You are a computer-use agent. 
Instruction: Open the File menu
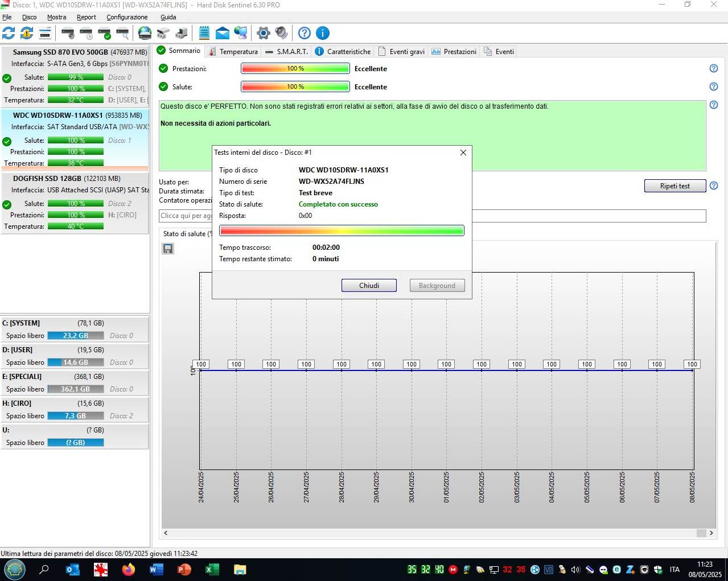(x=7, y=17)
